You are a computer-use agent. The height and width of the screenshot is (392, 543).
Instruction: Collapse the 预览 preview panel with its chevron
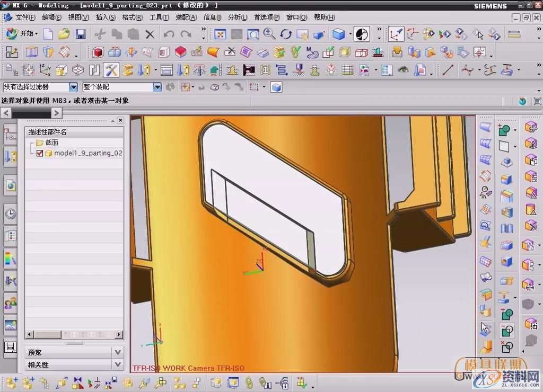coord(117,352)
